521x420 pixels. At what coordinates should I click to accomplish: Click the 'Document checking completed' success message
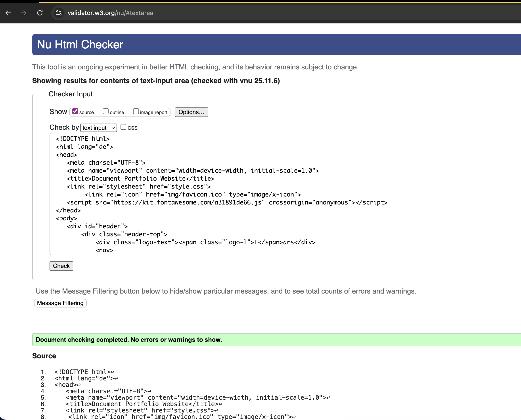pos(129,340)
